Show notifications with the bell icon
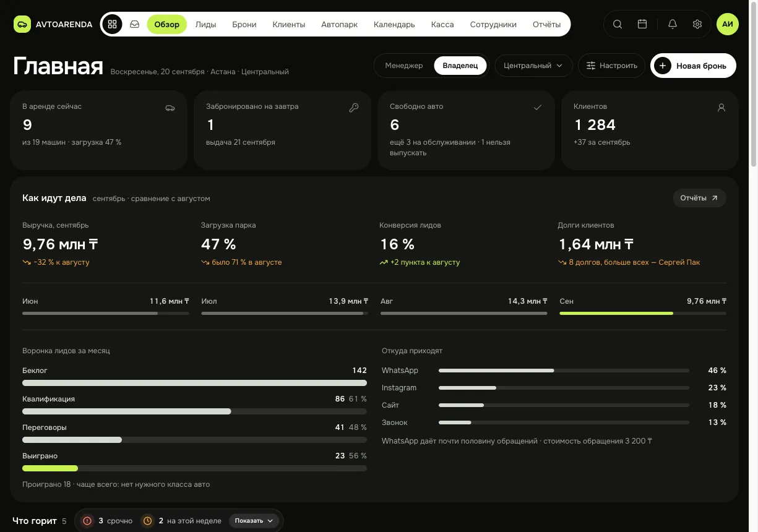Viewport: 758px width, 532px height. (x=673, y=25)
